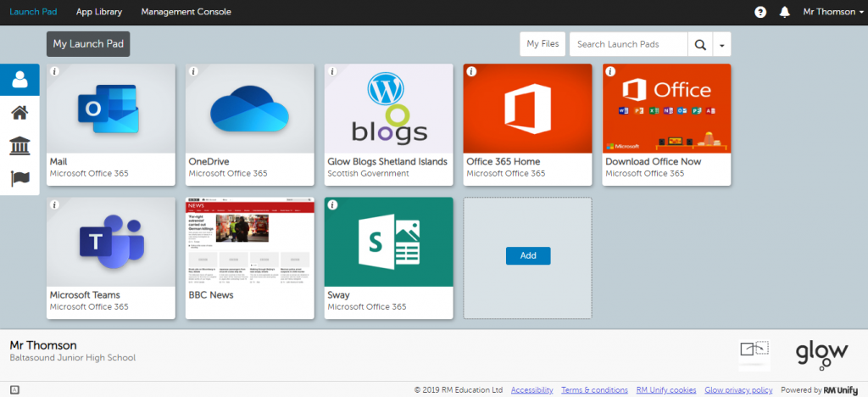Switch to the Launch Pad tab
The width and height of the screenshot is (868, 397).
(33, 12)
